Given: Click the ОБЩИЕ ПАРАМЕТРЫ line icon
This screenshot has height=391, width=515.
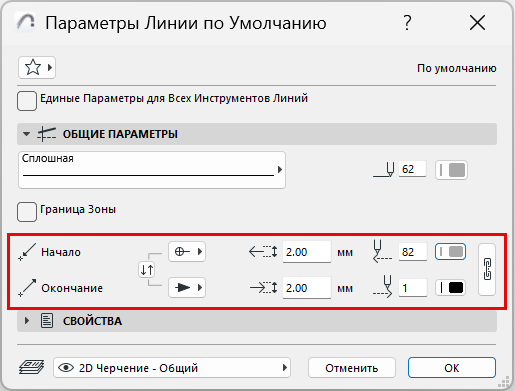Looking at the screenshot, I should pyautogui.click(x=46, y=134).
